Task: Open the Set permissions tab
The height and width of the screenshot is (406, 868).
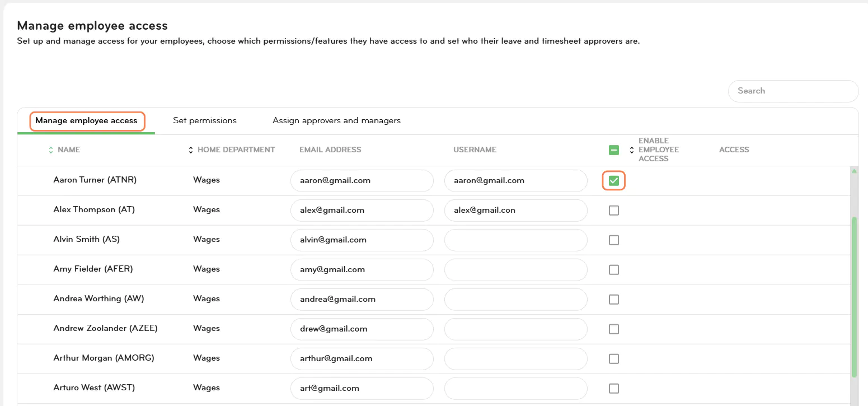Action: click(205, 120)
